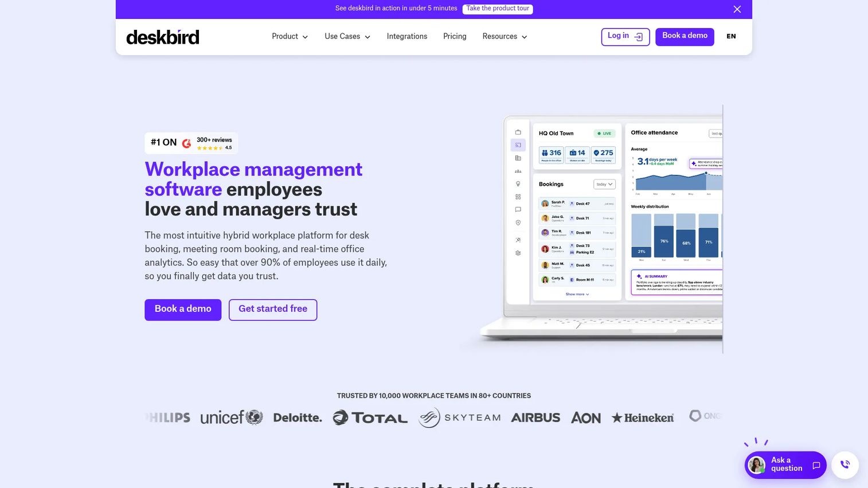Click the 68% bar in Weekly distribution

686,243
